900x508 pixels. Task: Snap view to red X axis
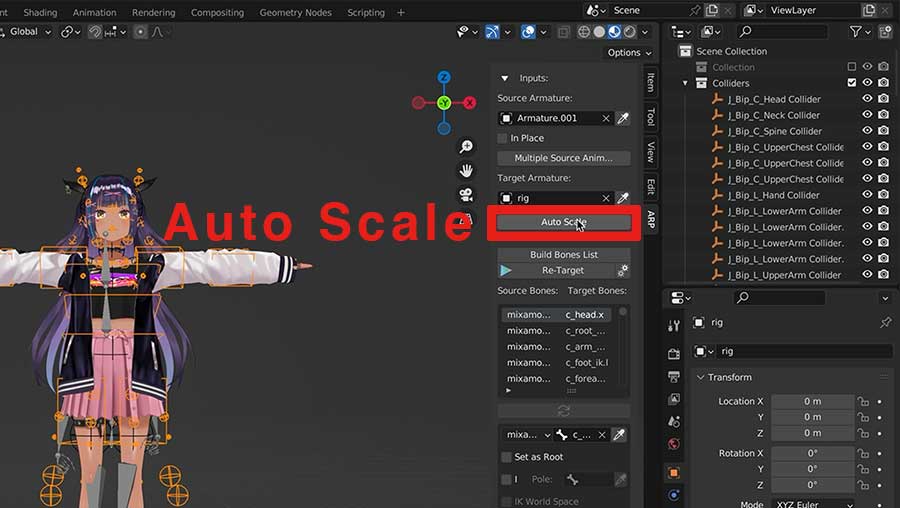tap(470, 103)
